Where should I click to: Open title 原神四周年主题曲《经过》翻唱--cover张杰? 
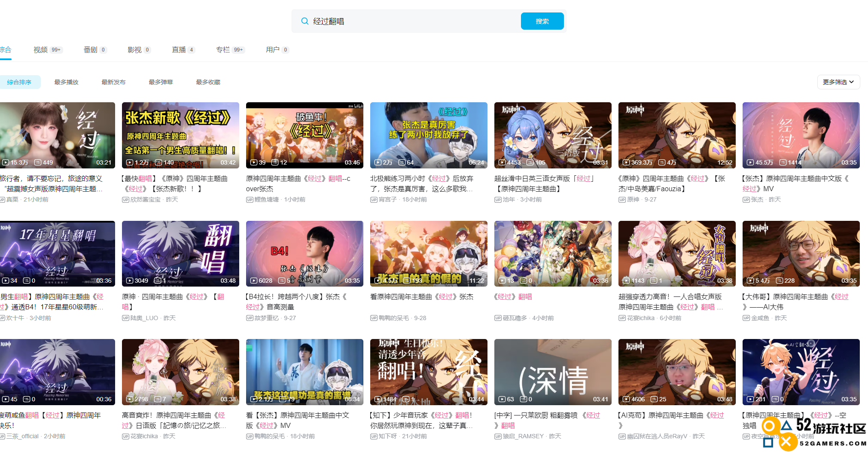point(298,183)
